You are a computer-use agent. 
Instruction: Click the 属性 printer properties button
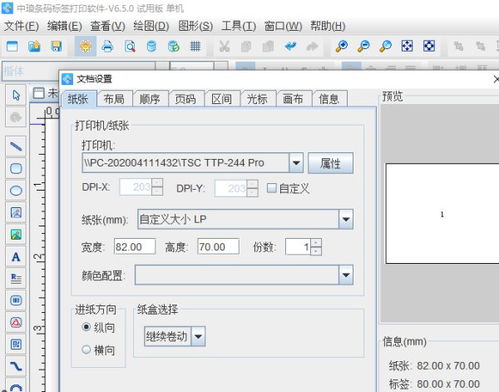(330, 163)
